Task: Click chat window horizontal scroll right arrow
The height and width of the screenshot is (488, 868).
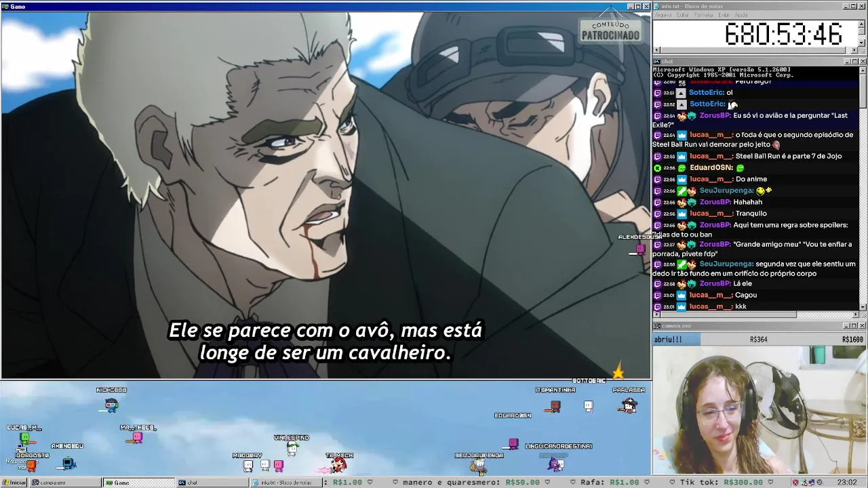Action: pyautogui.click(x=854, y=314)
